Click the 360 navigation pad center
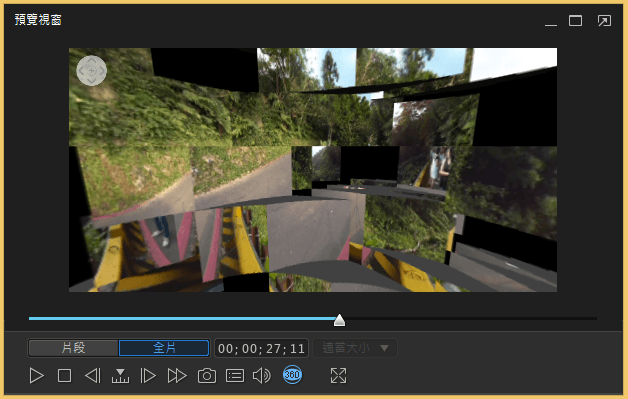The image size is (628, 399). (92, 71)
